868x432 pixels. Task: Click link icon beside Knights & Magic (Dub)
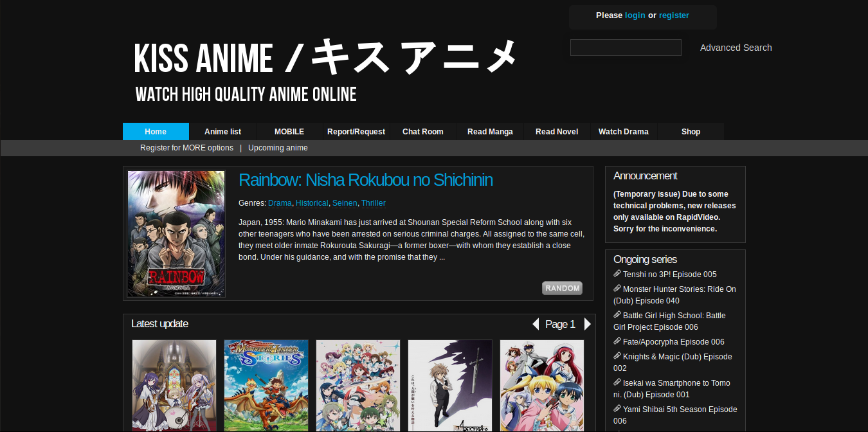pos(617,356)
